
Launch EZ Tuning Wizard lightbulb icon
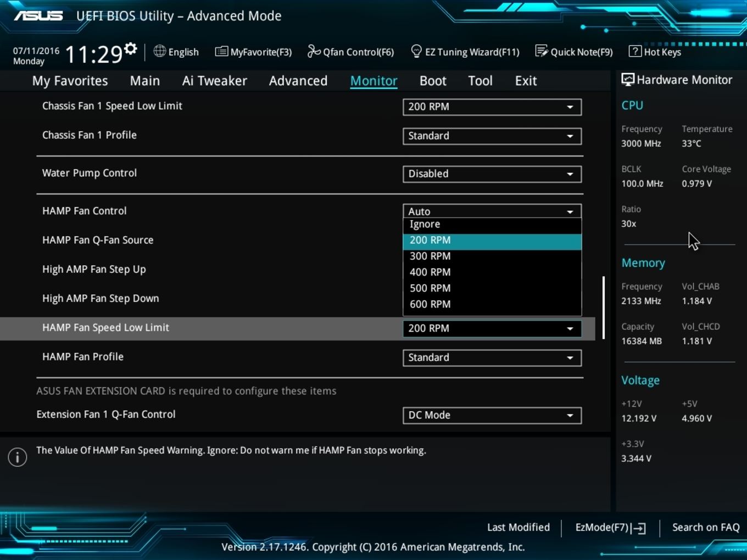click(x=416, y=51)
